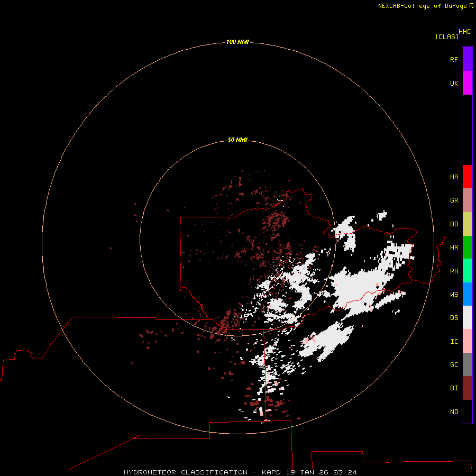This screenshot has width=476, height=476.
Task: Click the DS legend label
Action: coord(454,318)
